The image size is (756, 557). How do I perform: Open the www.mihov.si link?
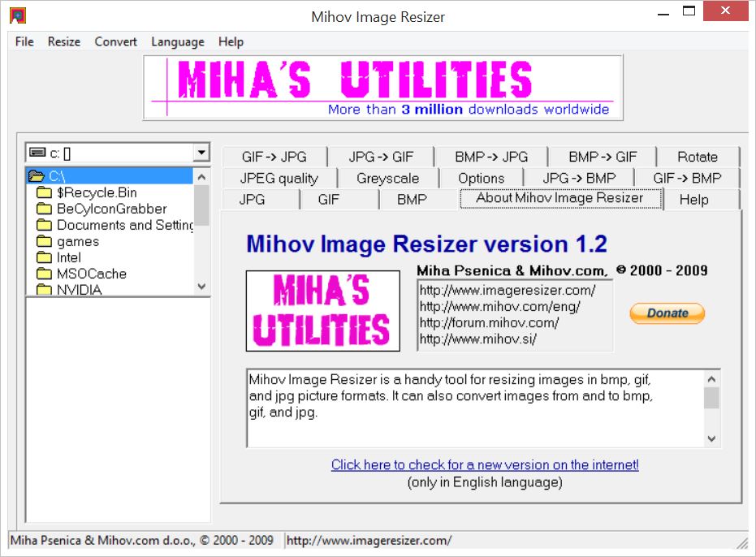(477, 339)
